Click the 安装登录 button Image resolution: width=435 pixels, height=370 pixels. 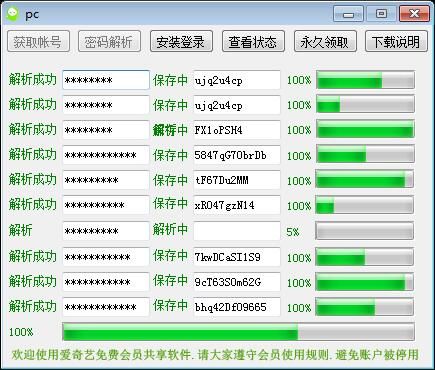181,41
